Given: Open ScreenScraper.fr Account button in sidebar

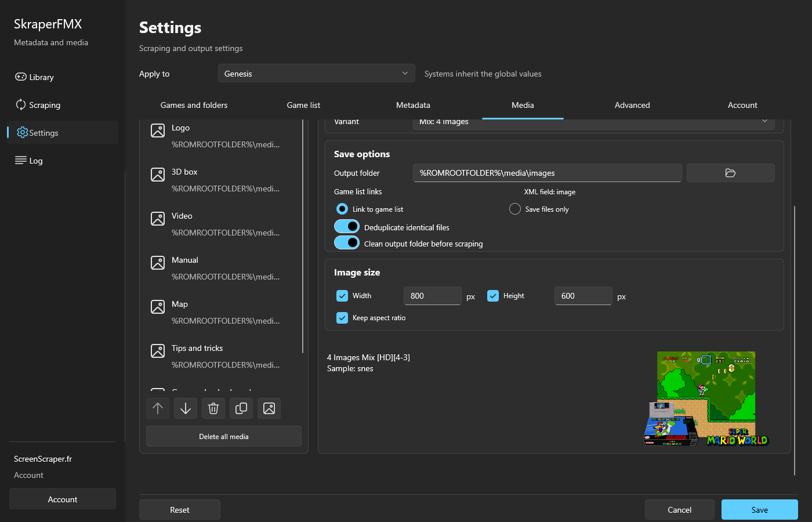Looking at the screenshot, I should pos(63,499).
